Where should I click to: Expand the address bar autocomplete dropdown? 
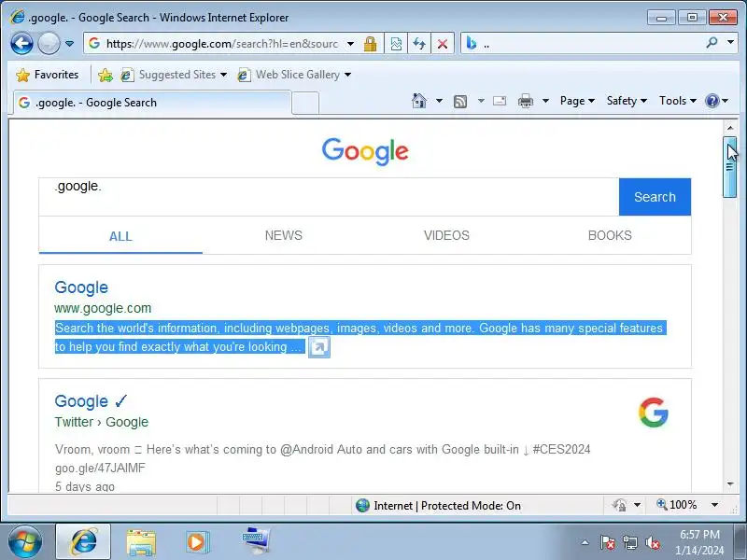pos(351,44)
